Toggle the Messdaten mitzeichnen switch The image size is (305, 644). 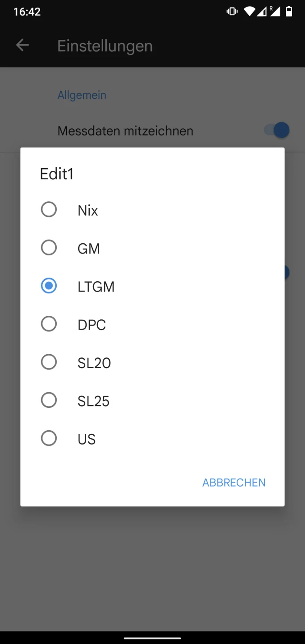coord(277,131)
